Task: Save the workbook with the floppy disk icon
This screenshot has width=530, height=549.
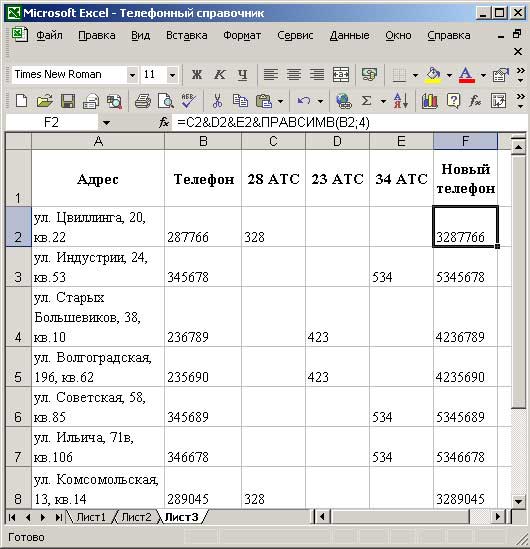Action: [68, 101]
